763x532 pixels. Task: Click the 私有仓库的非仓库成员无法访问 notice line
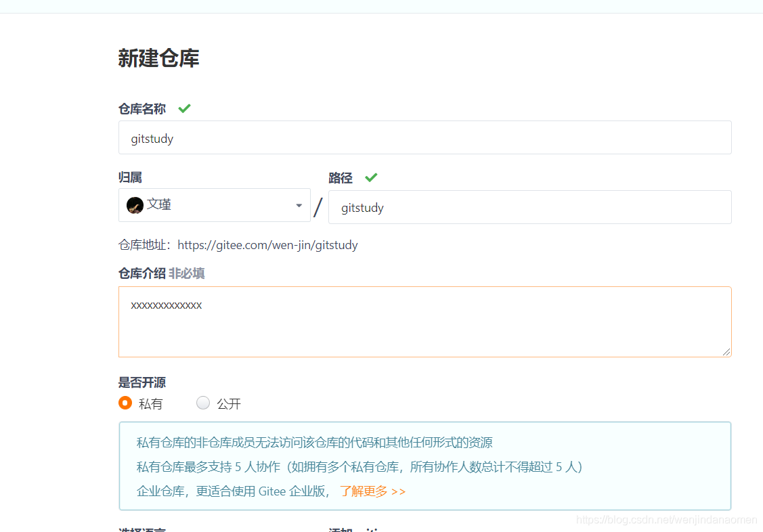coord(314,443)
